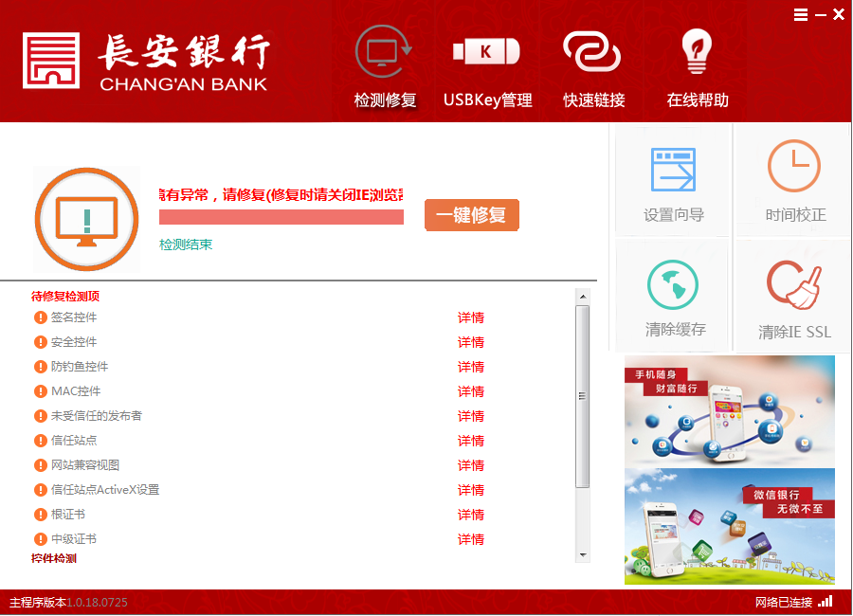
Task: Click the network signal bars icon
Action: 826,601
